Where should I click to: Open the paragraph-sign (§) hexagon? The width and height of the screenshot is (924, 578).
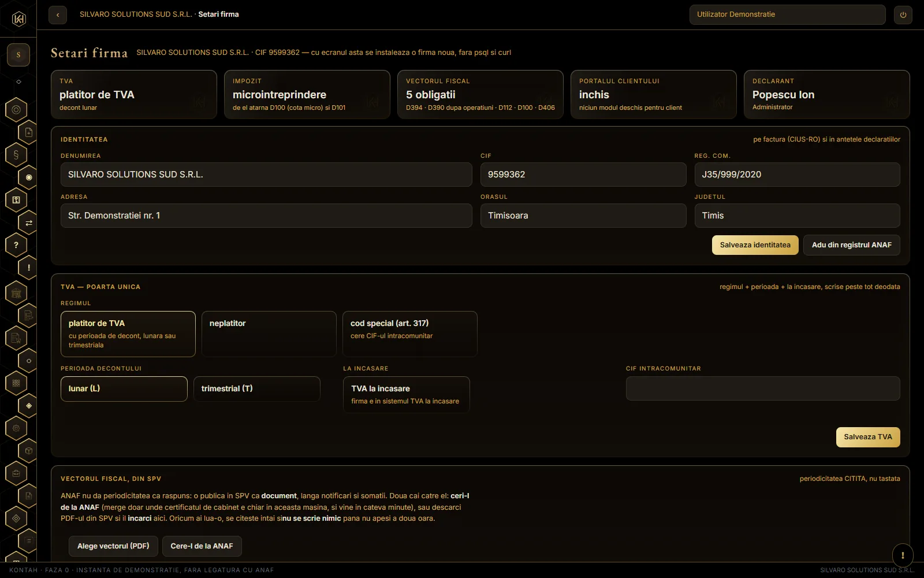16,154
